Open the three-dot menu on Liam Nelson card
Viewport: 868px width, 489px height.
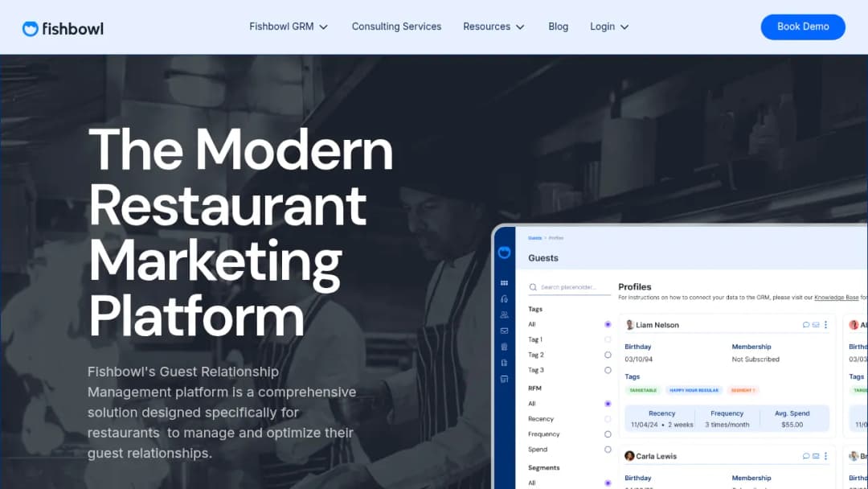[x=825, y=324]
